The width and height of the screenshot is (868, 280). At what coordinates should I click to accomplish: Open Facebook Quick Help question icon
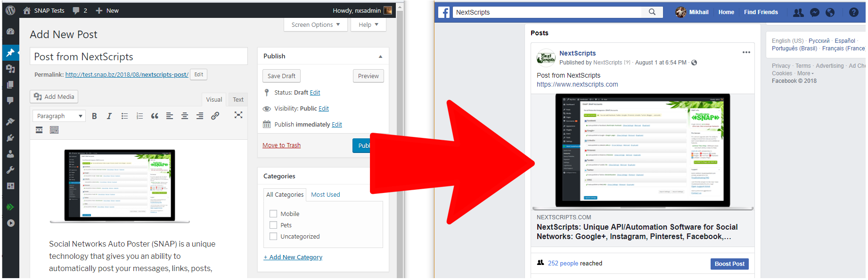click(854, 13)
